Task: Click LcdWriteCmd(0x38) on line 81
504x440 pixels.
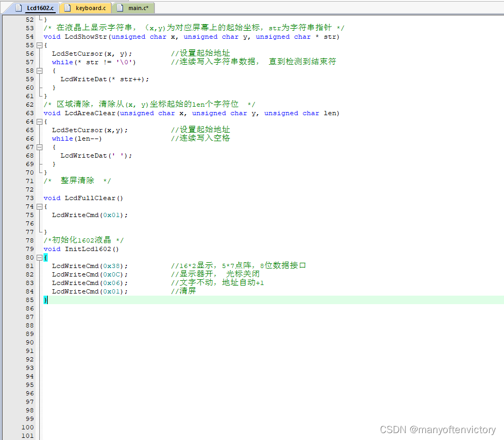Action: (90, 266)
